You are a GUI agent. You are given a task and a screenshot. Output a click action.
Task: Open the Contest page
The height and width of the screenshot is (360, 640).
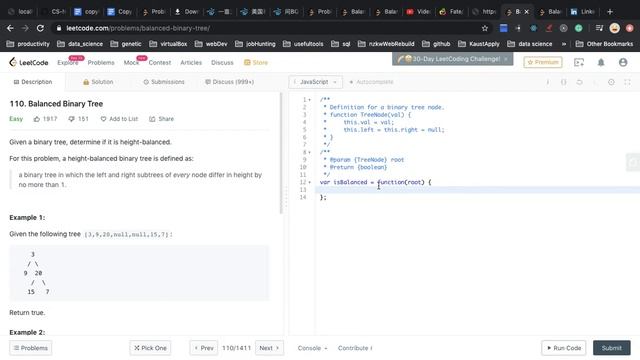160,62
